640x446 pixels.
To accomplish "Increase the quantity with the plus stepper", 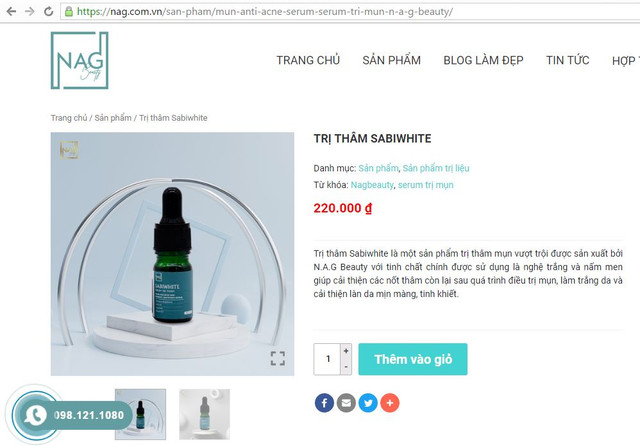I will click(346, 351).
